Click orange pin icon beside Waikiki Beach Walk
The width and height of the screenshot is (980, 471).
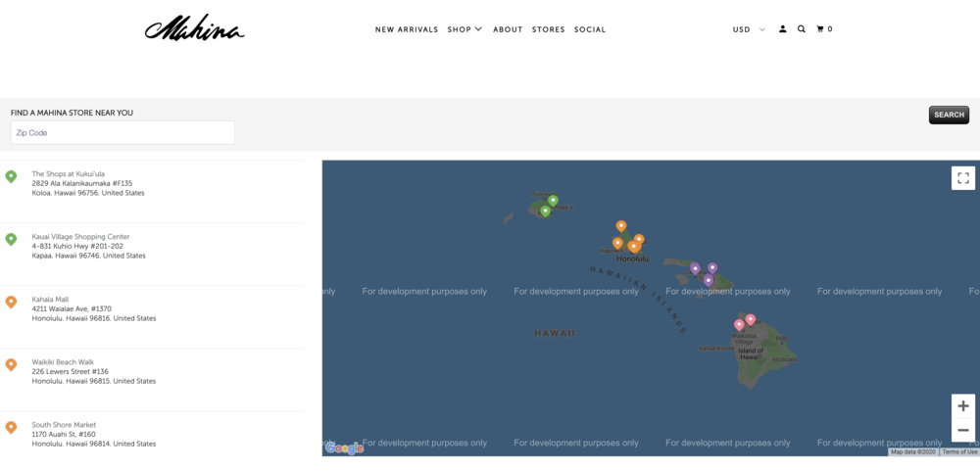click(x=11, y=364)
